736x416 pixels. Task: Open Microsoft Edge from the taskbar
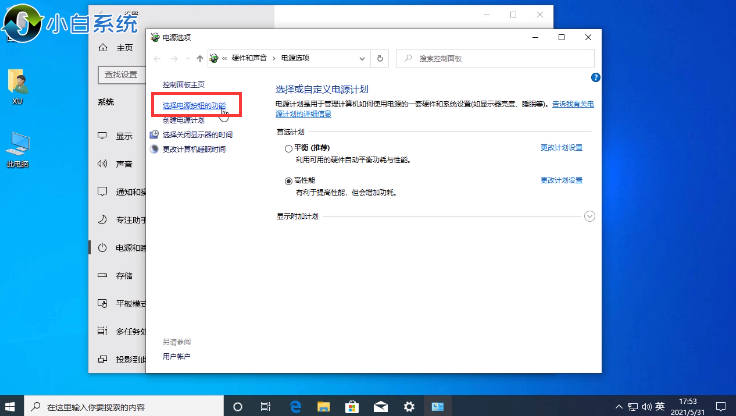pos(295,407)
